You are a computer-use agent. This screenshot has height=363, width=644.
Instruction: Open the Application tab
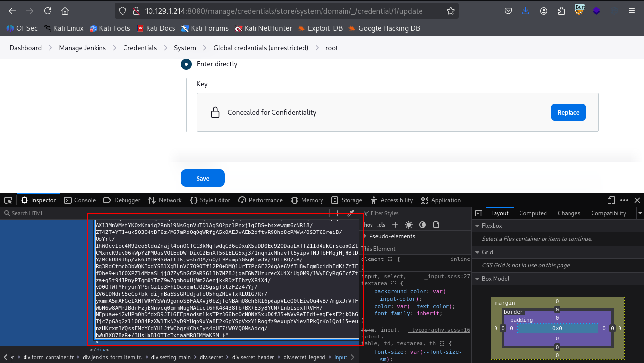pos(441,200)
